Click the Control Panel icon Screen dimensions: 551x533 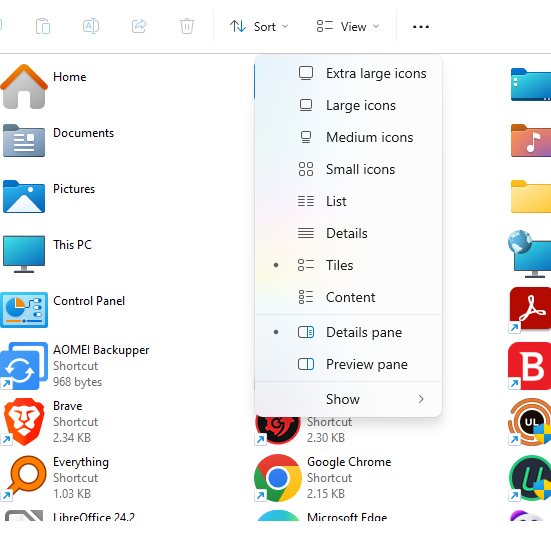point(24,310)
